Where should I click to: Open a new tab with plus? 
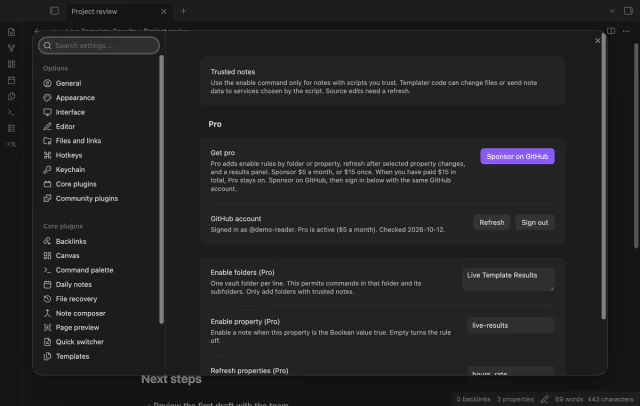pos(183,11)
